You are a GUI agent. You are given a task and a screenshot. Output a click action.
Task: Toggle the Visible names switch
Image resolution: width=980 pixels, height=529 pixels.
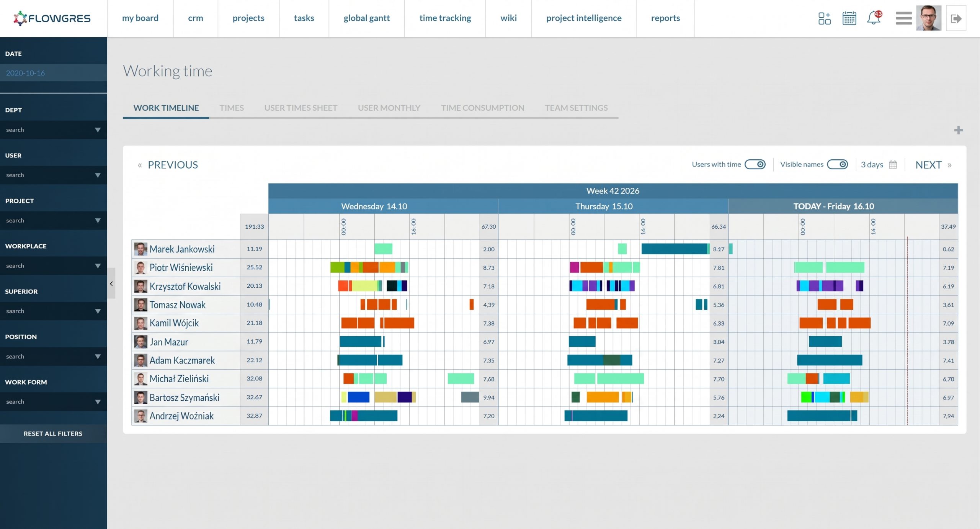click(x=837, y=164)
